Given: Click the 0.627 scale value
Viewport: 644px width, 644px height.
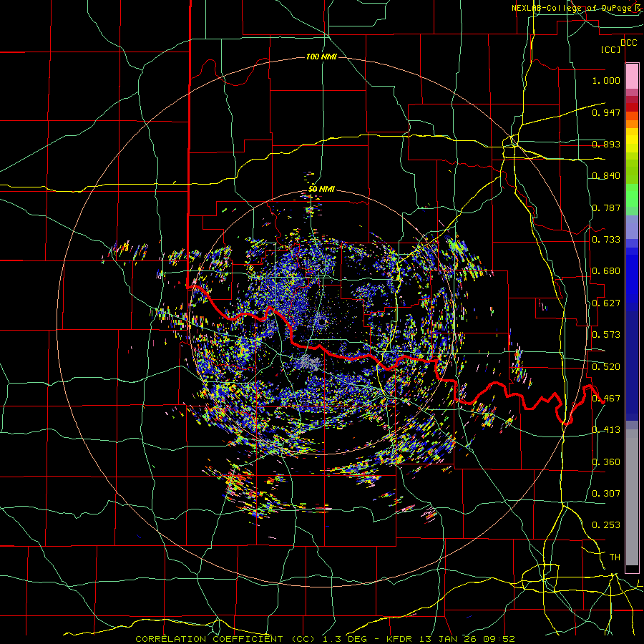Looking at the screenshot, I should pyautogui.click(x=606, y=303).
